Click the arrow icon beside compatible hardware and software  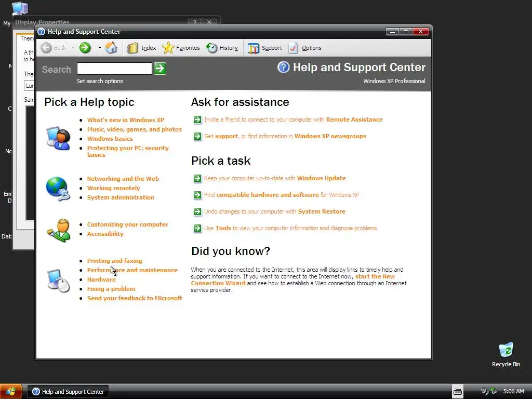click(197, 195)
